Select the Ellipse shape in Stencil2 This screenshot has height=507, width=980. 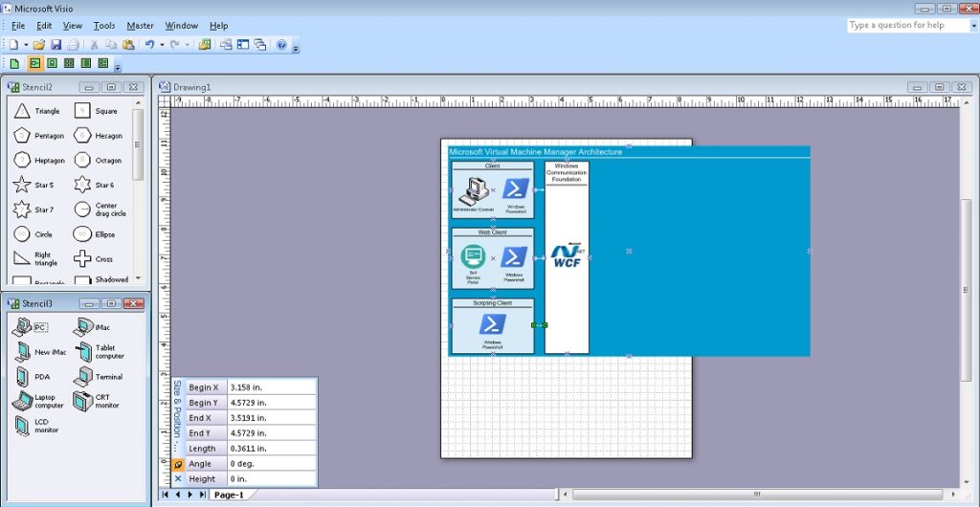(x=95, y=234)
